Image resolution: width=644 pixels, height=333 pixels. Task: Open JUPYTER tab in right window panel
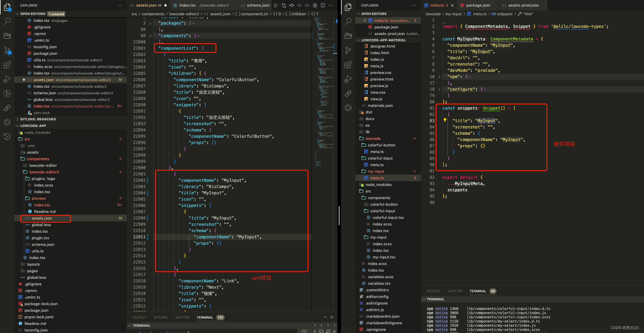click(455, 291)
